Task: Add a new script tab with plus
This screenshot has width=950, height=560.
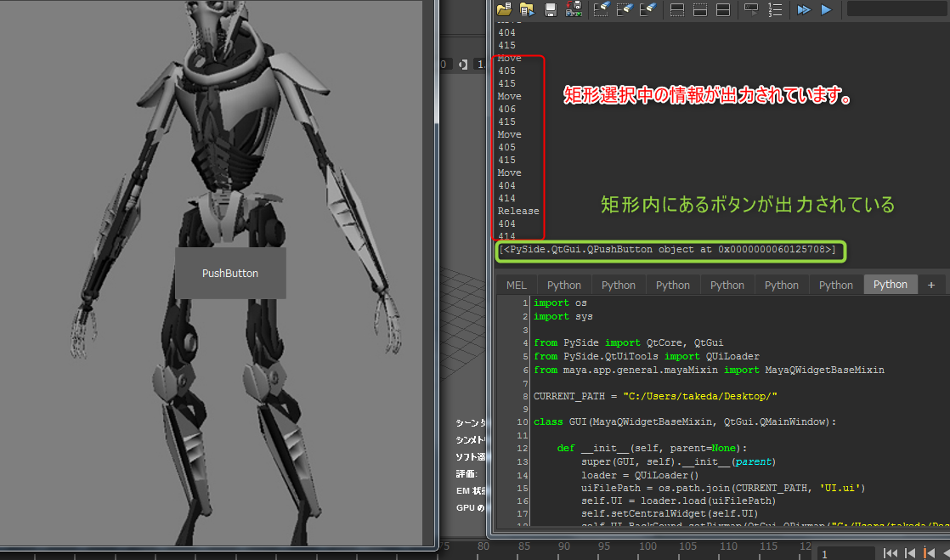Action: tap(931, 285)
